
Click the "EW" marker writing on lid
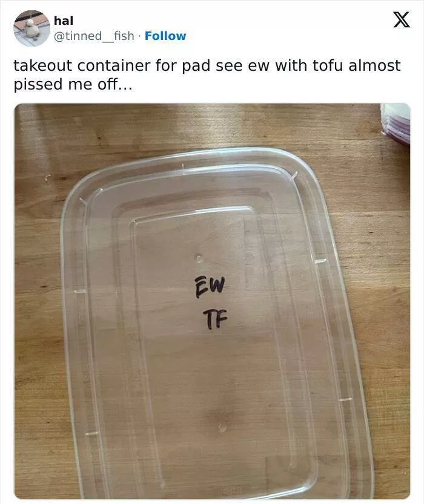click(210, 286)
